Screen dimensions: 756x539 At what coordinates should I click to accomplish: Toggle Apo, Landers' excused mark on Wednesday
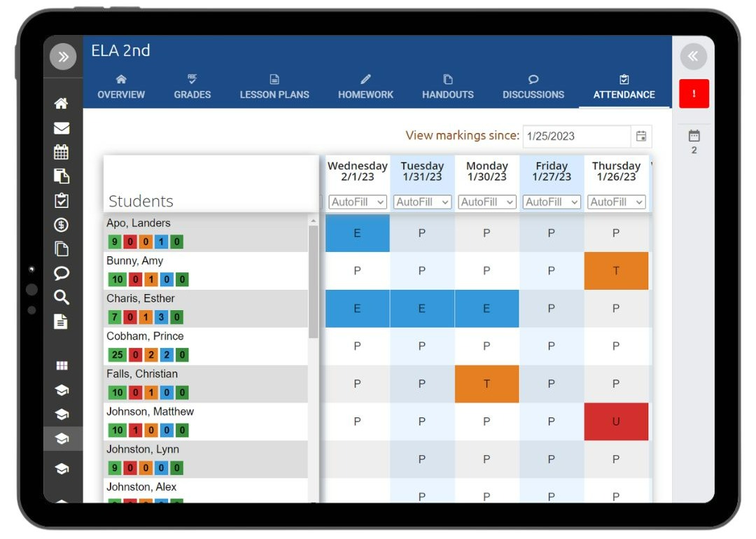tap(357, 233)
